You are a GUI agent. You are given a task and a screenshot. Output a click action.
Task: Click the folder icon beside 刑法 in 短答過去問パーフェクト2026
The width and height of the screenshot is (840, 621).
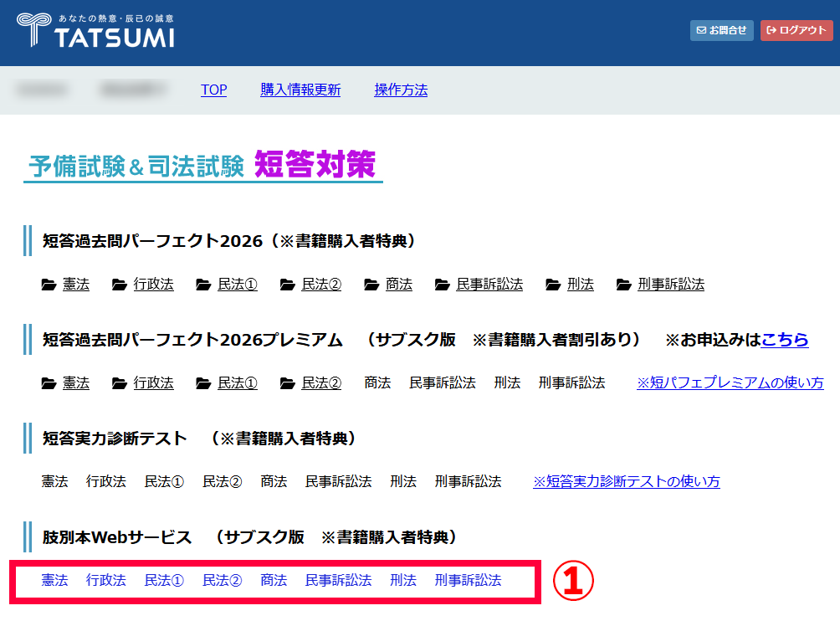pyautogui.click(x=553, y=285)
